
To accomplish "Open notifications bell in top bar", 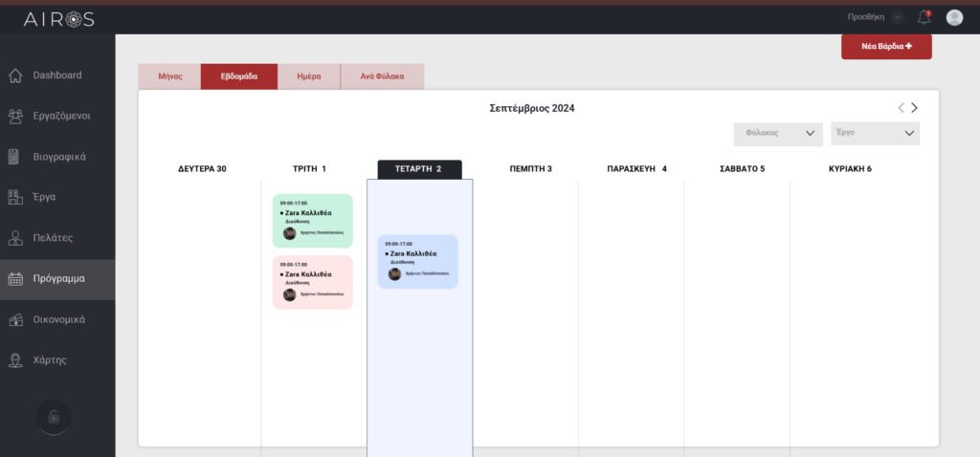I will [924, 17].
